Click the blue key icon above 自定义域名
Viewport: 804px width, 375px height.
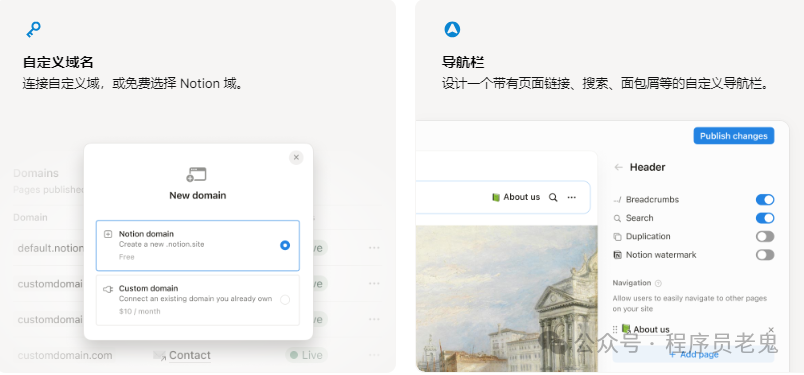pyautogui.click(x=33, y=30)
